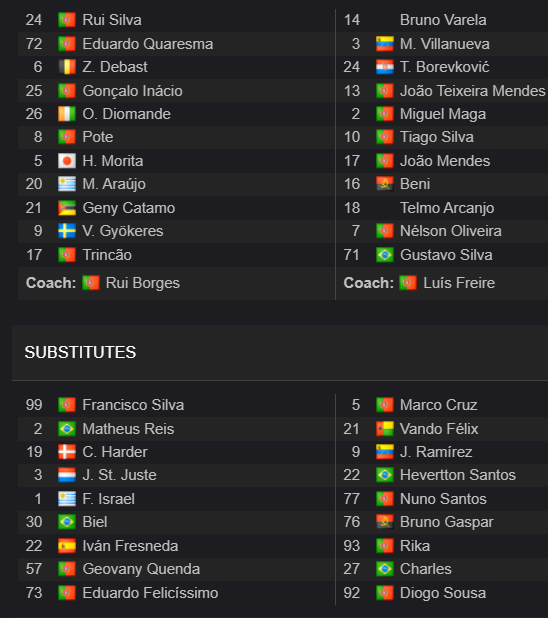Open Hevertton Santos substitute entry
This screenshot has width=548, height=618.
point(458,475)
